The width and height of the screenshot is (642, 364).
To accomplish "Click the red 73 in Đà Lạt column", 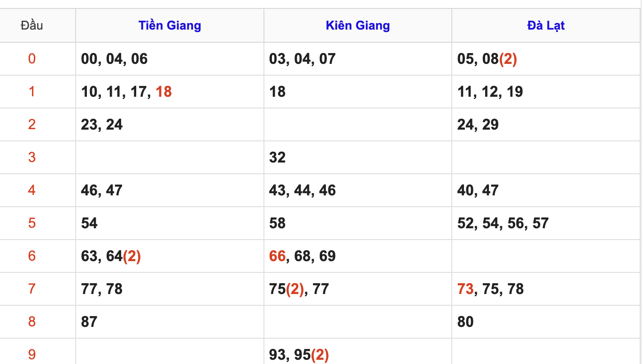I will (x=465, y=289).
